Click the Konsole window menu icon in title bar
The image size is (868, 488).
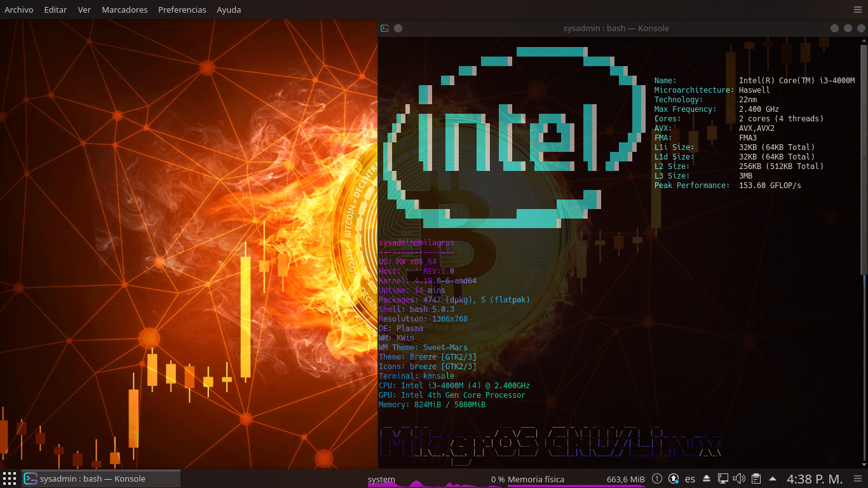(x=385, y=28)
